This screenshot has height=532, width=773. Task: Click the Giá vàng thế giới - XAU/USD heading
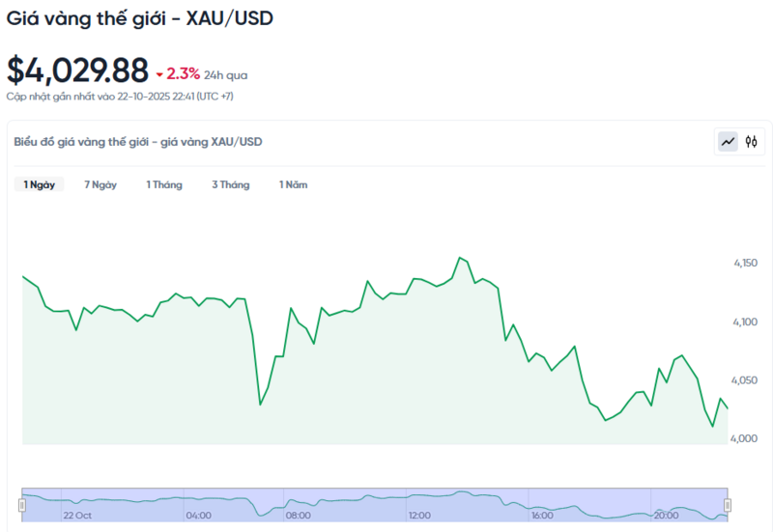pyautogui.click(x=139, y=18)
